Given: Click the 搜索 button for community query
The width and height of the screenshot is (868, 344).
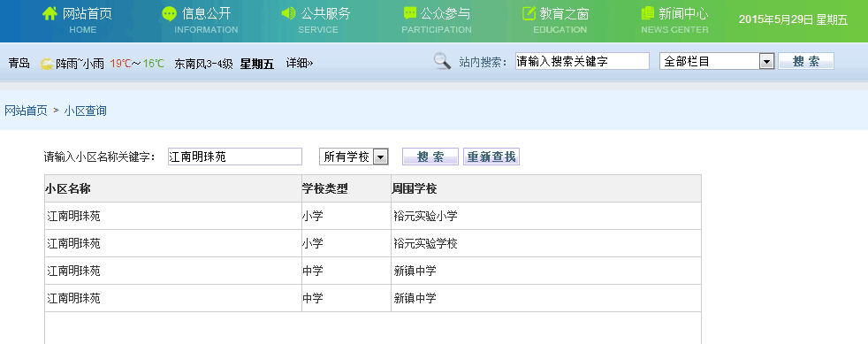Looking at the screenshot, I should coord(430,157).
